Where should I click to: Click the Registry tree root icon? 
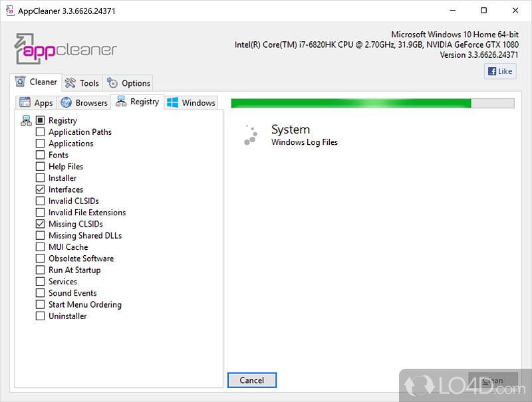(x=26, y=120)
